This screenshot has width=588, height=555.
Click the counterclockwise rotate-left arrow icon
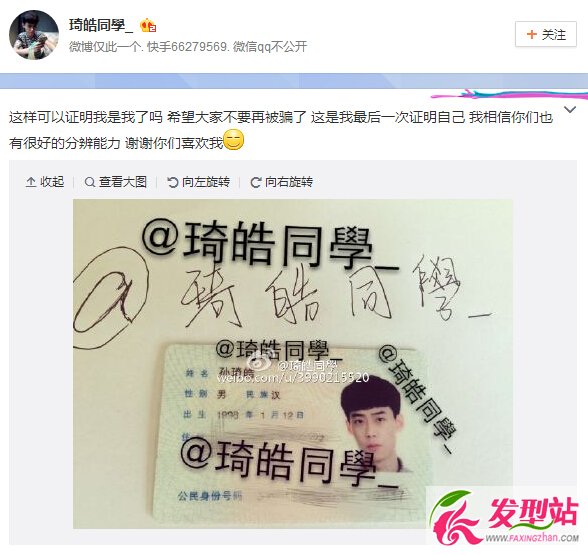[172, 182]
